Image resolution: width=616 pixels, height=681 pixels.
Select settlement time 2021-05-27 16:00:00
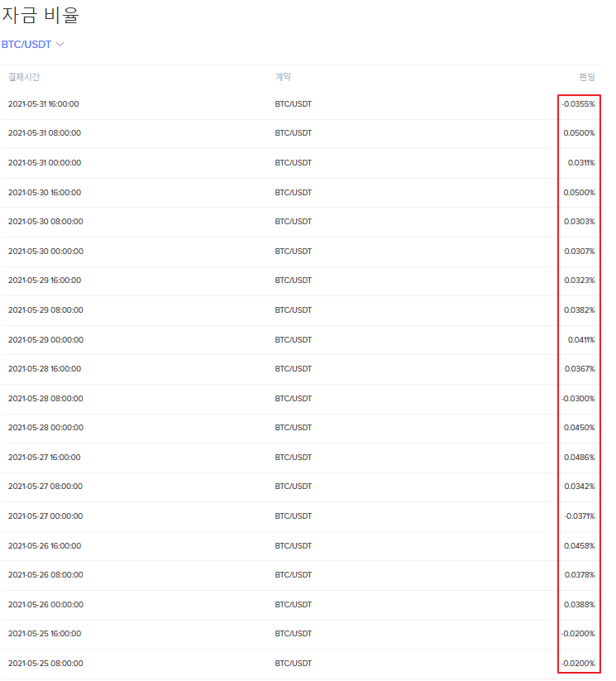[x=45, y=457]
